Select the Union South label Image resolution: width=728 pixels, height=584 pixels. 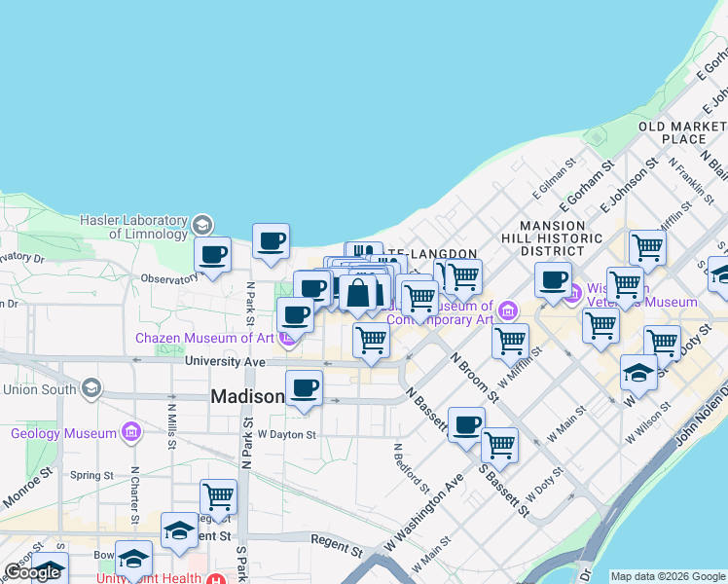(x=40, y=389)
